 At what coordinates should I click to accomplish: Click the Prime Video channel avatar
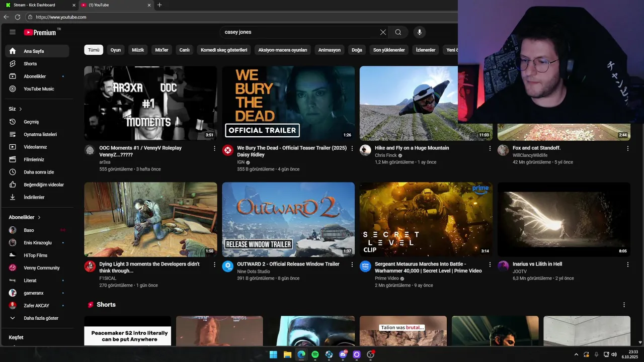[365, 266]
